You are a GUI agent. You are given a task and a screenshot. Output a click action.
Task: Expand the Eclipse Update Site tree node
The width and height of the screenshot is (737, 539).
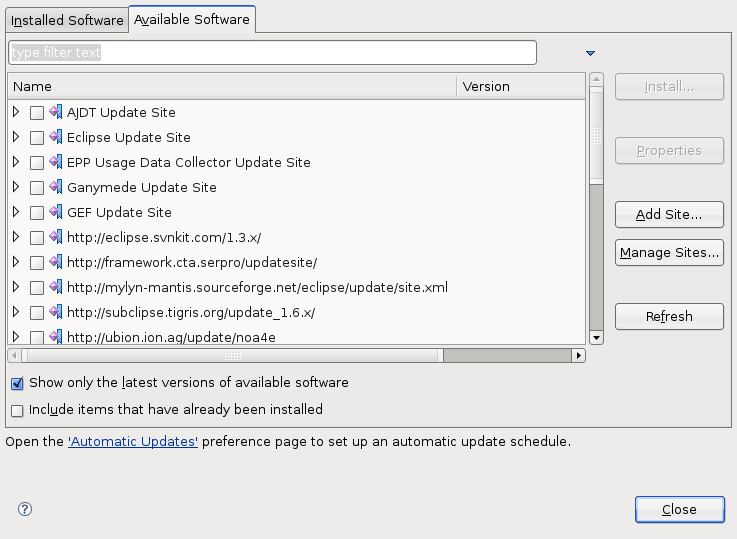coord(16,137)
